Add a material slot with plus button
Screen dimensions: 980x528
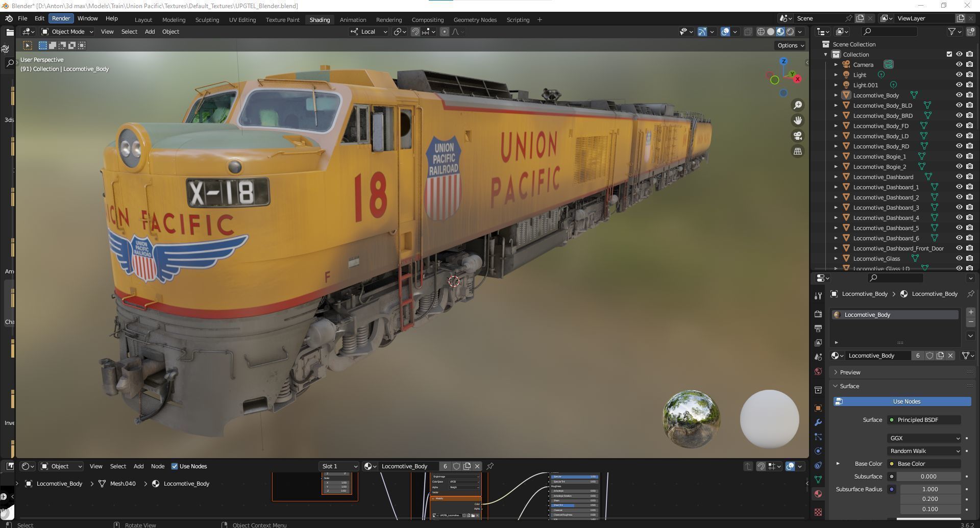pyautogui.click(x=971, y=312)
